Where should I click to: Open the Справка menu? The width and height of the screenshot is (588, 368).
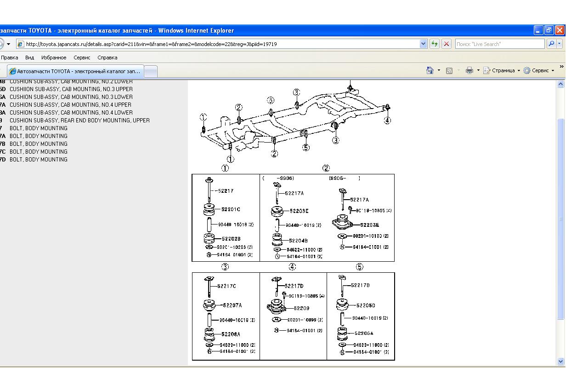(x=107, y=57)
